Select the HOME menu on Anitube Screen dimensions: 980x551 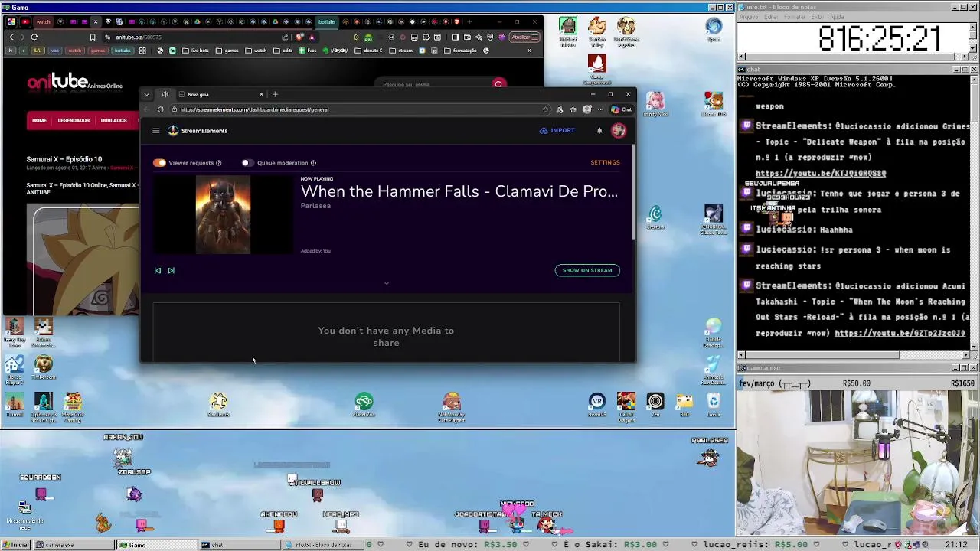click(x=39, y=120)
